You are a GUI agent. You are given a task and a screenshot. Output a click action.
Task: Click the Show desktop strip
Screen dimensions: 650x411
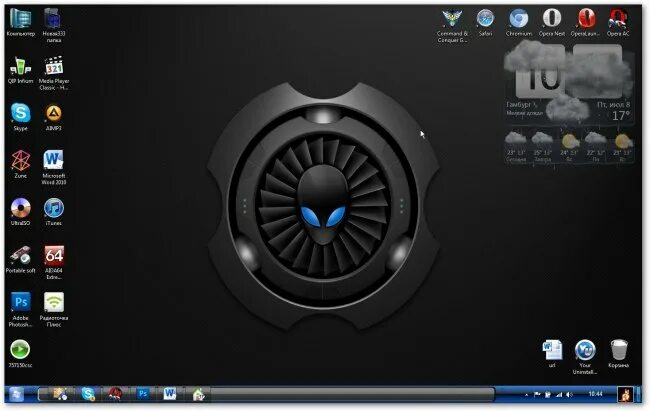(639, 394)
